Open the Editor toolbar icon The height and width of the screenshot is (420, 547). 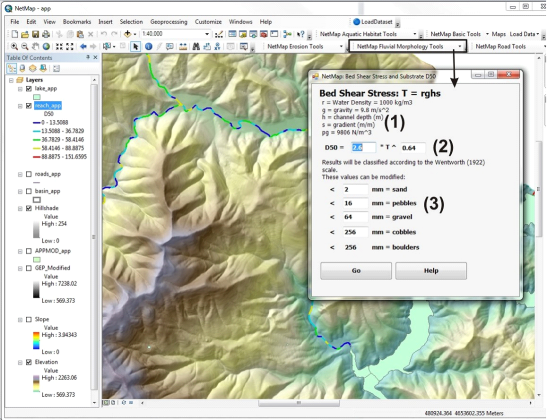219,34
